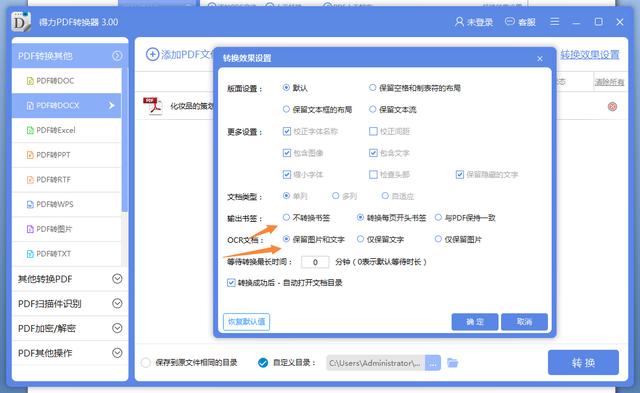This screenshot has height=393, width=640.
Task: Cancel dialog with 取消 button
Action: click(524, 322)
